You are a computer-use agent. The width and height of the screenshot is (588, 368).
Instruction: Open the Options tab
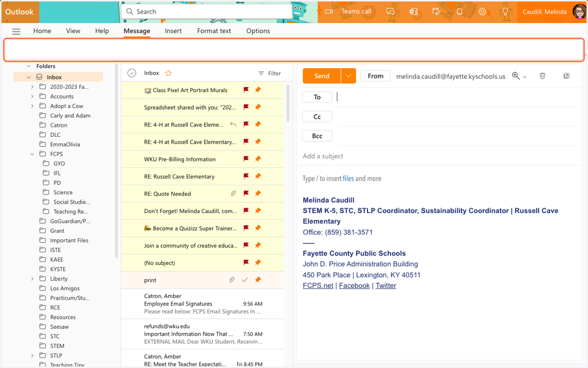tap(258, 31)
